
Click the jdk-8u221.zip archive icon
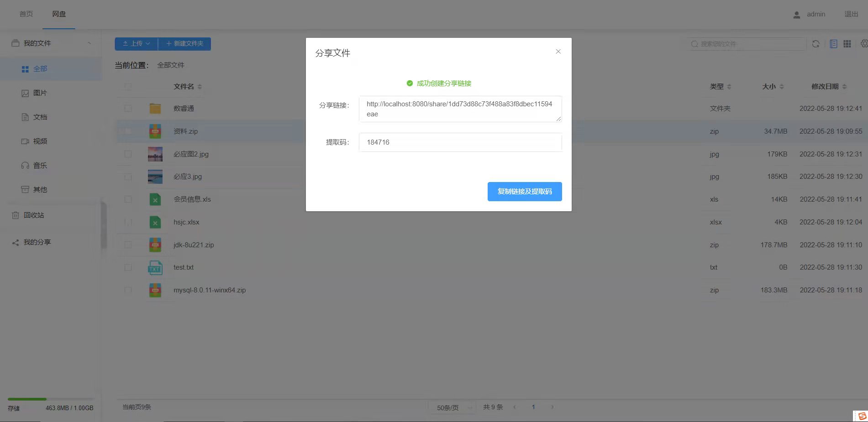click(155, 245)
